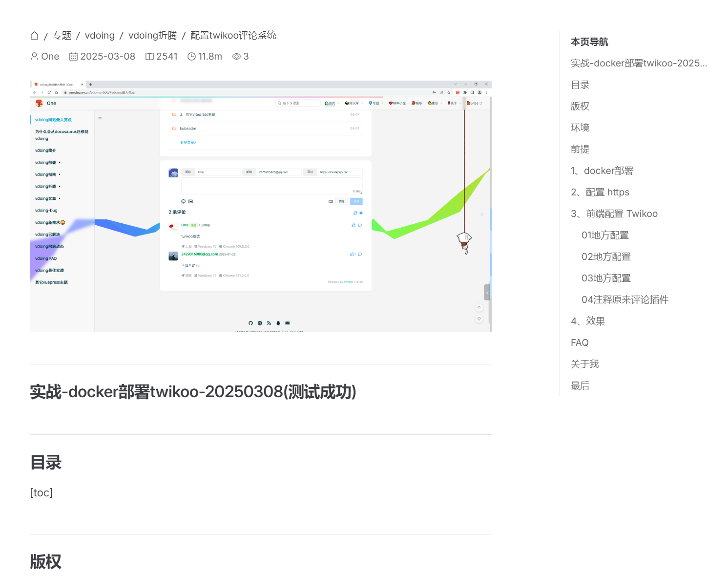Go to 01地方配置 subsection

click(x=605, y=235)
